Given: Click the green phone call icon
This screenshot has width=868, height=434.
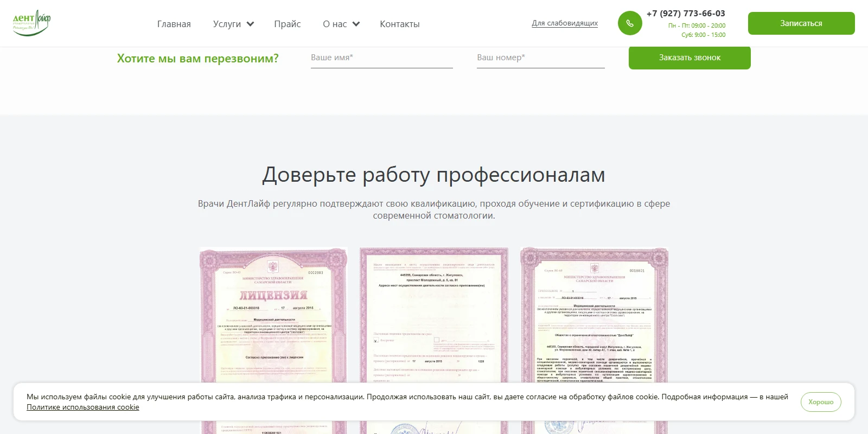Looking at the screenshot, I should [x=630, y=23].
